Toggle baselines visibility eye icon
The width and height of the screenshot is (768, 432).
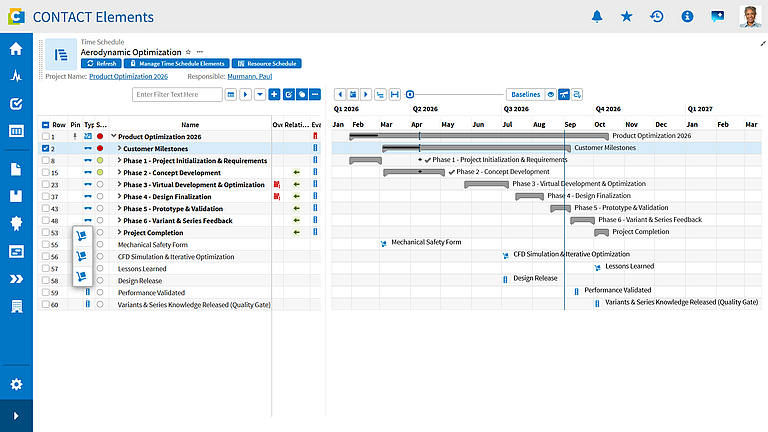coord(551,95)
